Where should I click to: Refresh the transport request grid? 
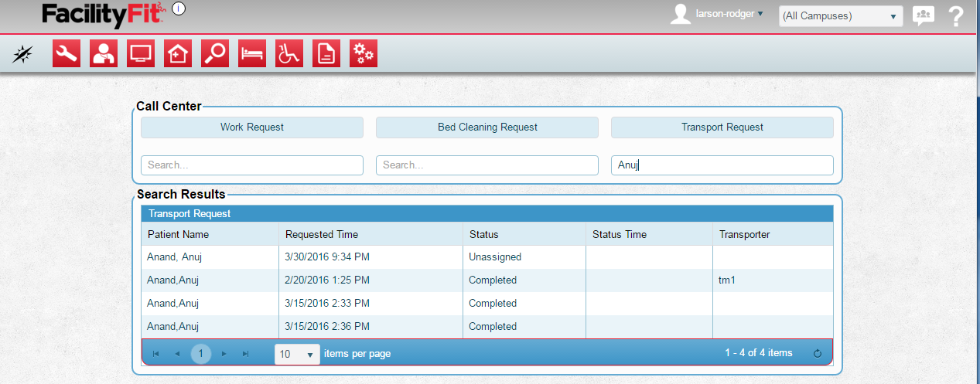click(817, 354)
